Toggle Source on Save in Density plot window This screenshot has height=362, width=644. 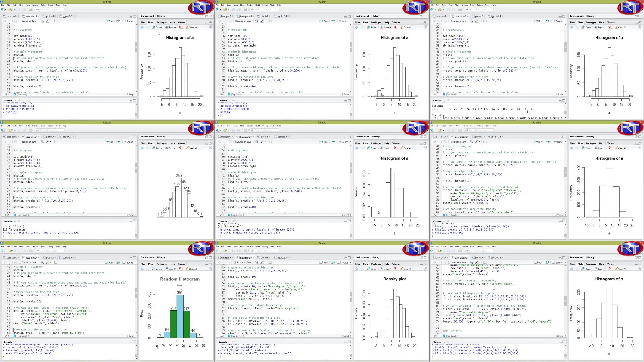point(235,262)
